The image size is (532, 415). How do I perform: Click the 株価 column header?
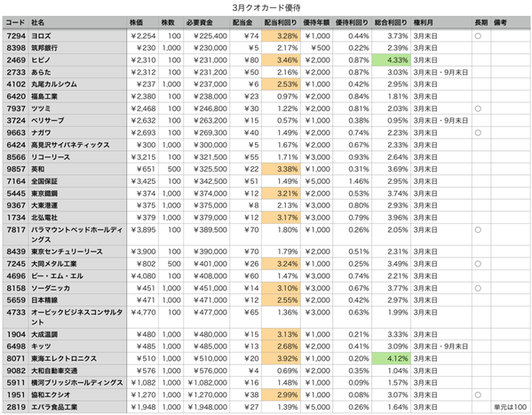click(142, 22)
